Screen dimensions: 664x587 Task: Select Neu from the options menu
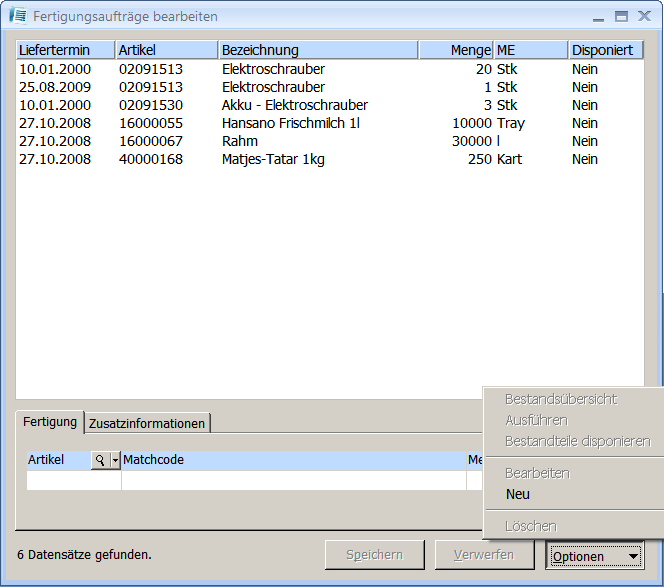pyautogui.click(x=518, y=494)
